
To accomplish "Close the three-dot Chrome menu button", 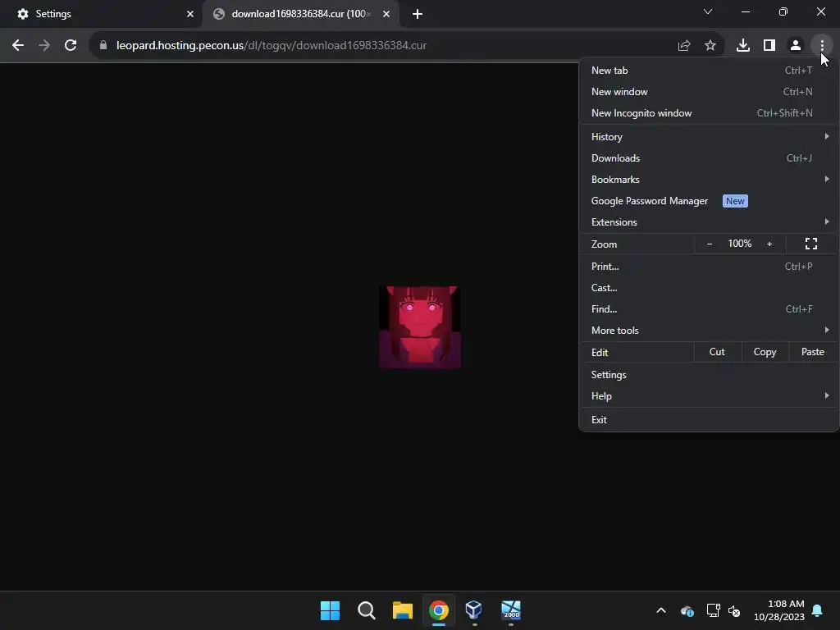I will (x=822, y=46).
